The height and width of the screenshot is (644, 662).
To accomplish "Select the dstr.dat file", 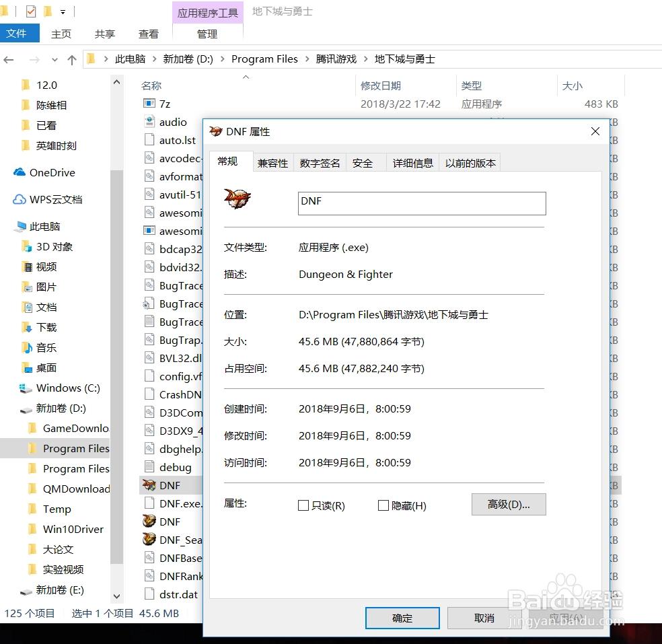I will click(171, 594).
